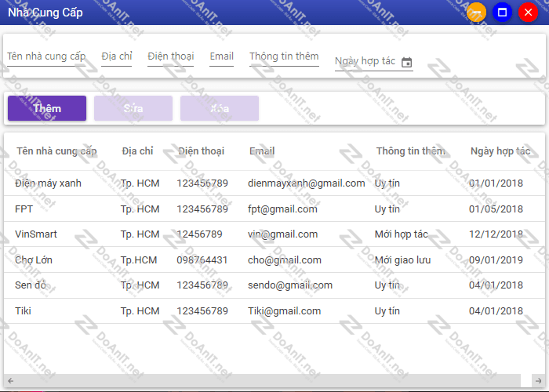Select the VinSmart supplier row

[274, 234]
